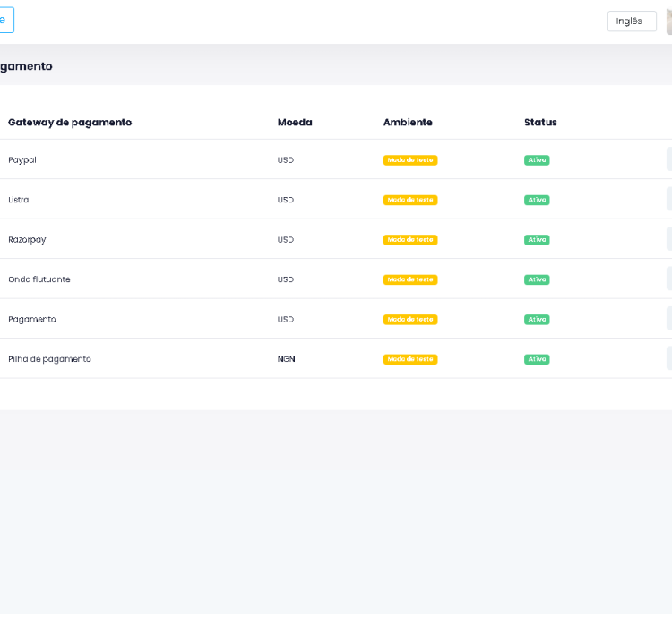Open the Inglês language dropdown

pos(631,21)
